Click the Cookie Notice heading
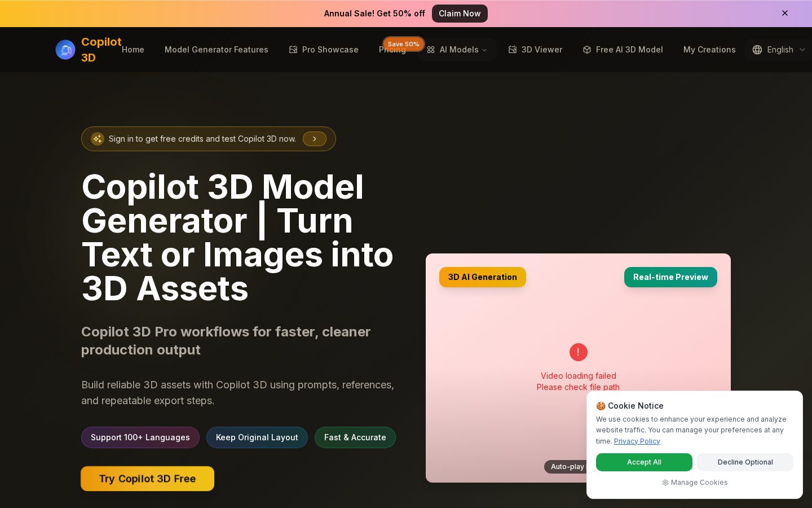The width and height of the screenshot is (812, 508). tap(630, 406)
